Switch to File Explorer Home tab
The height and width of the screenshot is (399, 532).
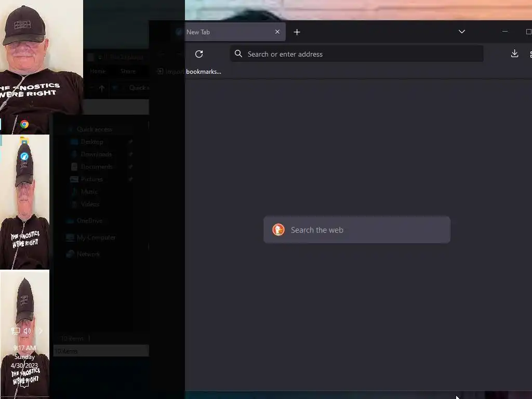[x=98, y=71]
